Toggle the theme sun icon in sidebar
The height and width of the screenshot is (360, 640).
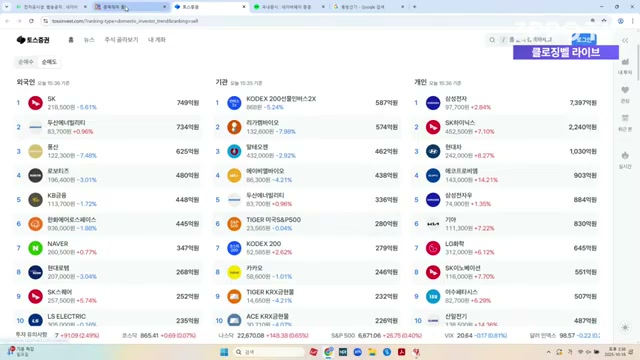625,327
